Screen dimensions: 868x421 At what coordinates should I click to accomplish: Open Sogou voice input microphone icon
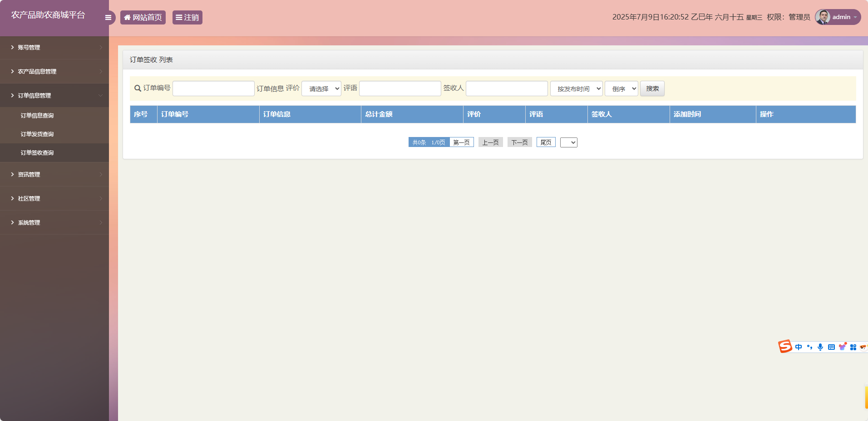820,347
